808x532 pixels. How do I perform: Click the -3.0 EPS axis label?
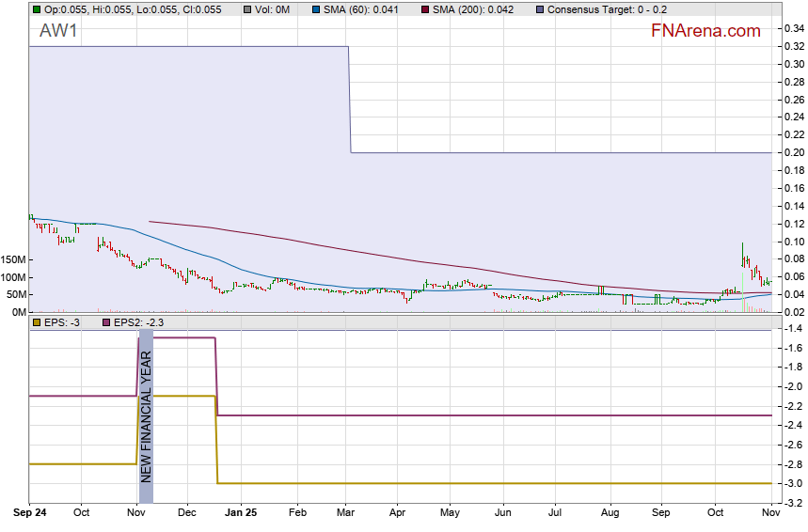coord(793,483)
